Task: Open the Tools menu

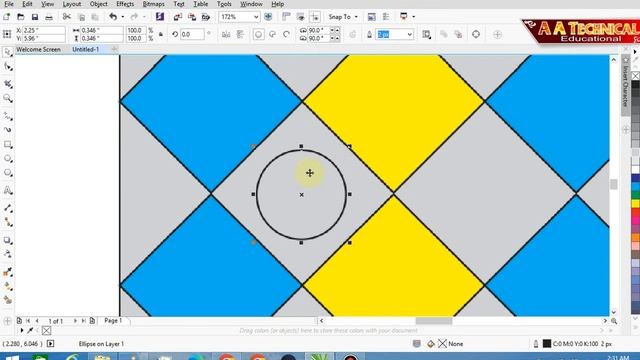Action: click(x=224, y=4)
